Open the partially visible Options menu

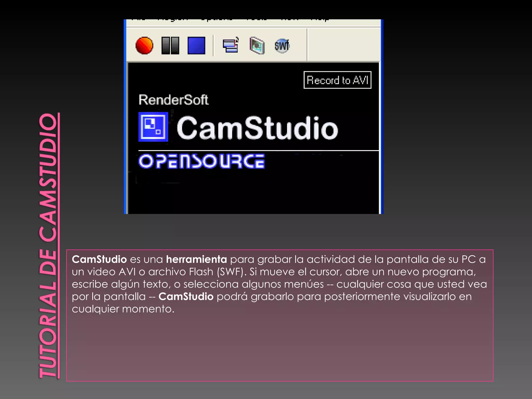point(216,20)
